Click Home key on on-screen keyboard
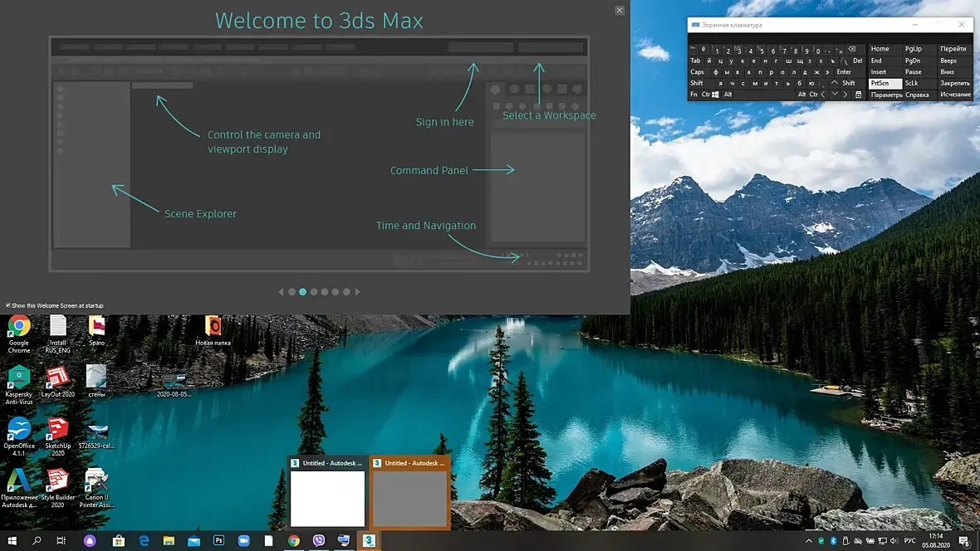 [885, 49]
